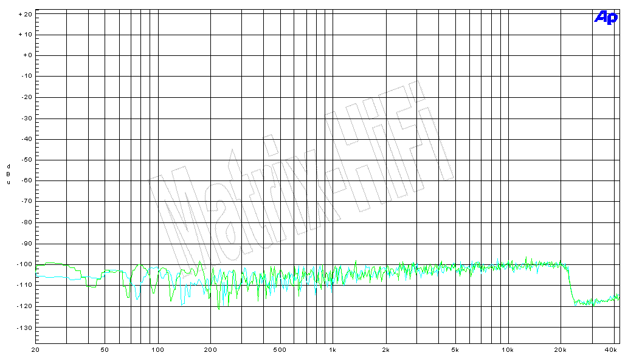This screenshot has width=628, height=364.
Task: Select the +20 label on the vertical axis
Action: (25, 13)
